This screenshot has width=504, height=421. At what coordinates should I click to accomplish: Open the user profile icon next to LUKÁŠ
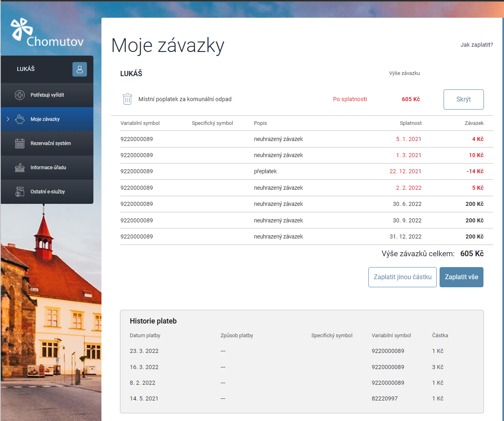(80, 69)
